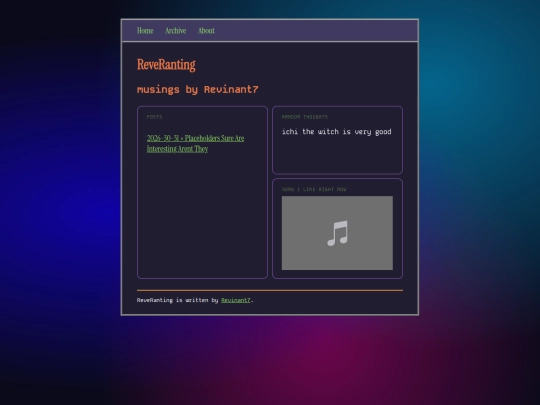The width and height of the screenshot is (540, 405).
Task: Click the ReveRanting site title
Action: (166, 64)
